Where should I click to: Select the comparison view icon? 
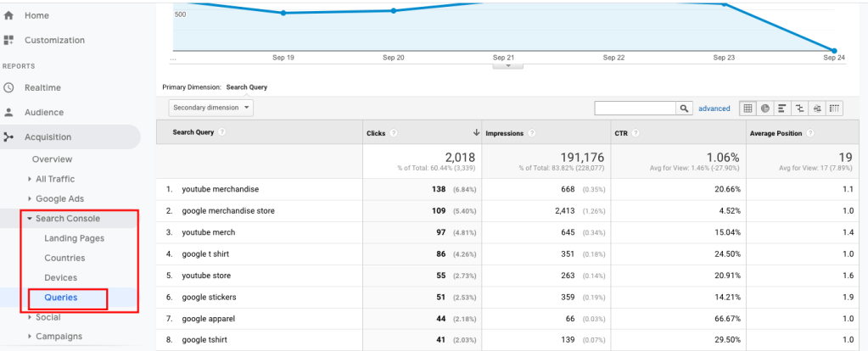[x=799, y=109]
